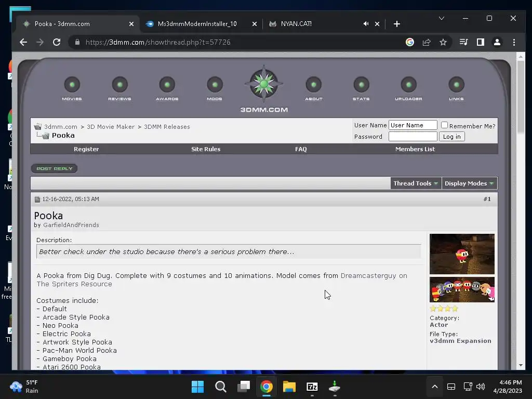Click the Post Reply button

[54, 168]
